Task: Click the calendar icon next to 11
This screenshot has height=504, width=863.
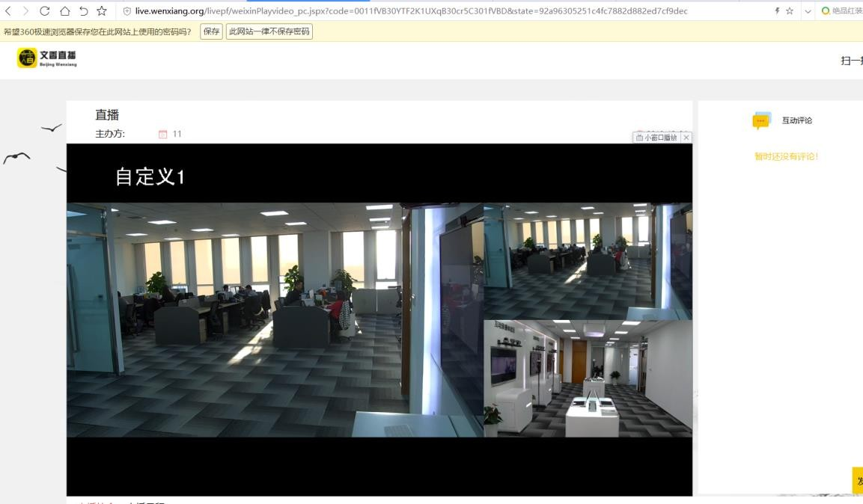Action: click(x=163, y=134)
